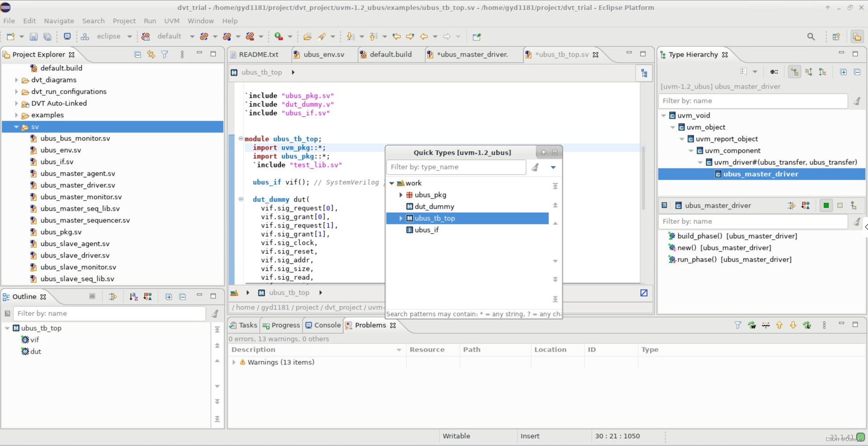Screen dimensions: 868x446
Task: Click the Problems view menu dots icon
Action: pyautogui.click(x=824, y=325)
